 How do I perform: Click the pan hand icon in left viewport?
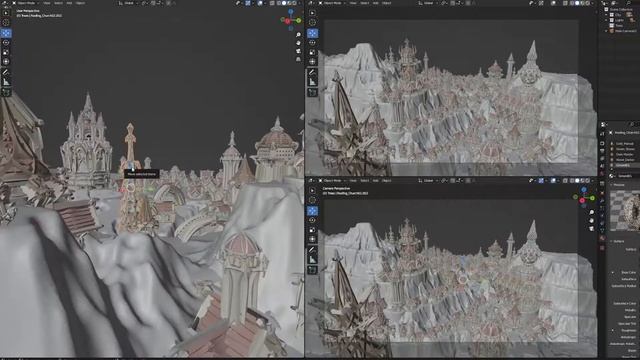click(298, 42)
